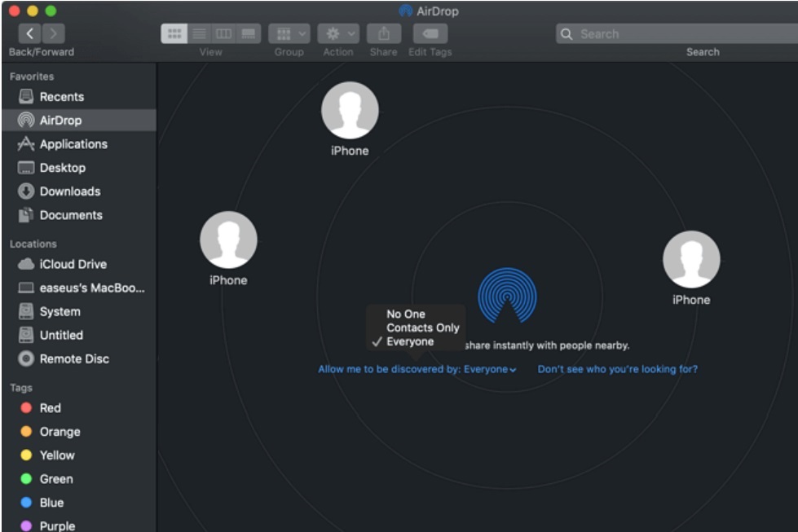The image size is (798, 532).
Task: Select the 'No One' discovery option
Action: (x=406, y=314)
